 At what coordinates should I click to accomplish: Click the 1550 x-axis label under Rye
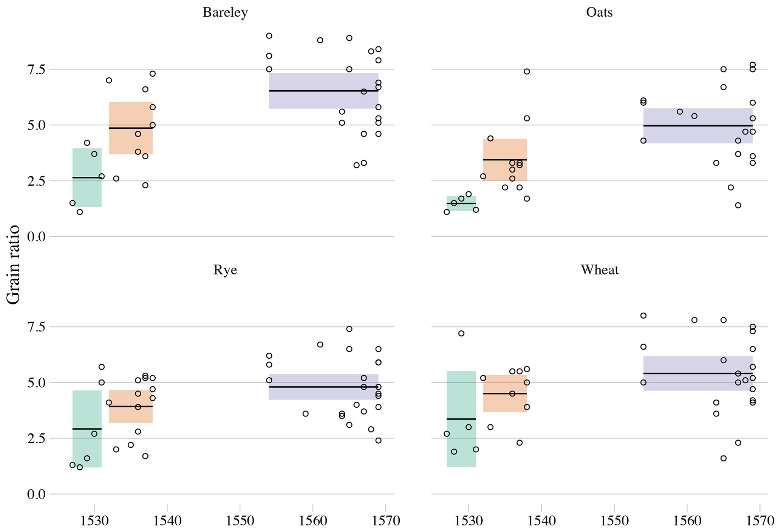tap(240, 521)
